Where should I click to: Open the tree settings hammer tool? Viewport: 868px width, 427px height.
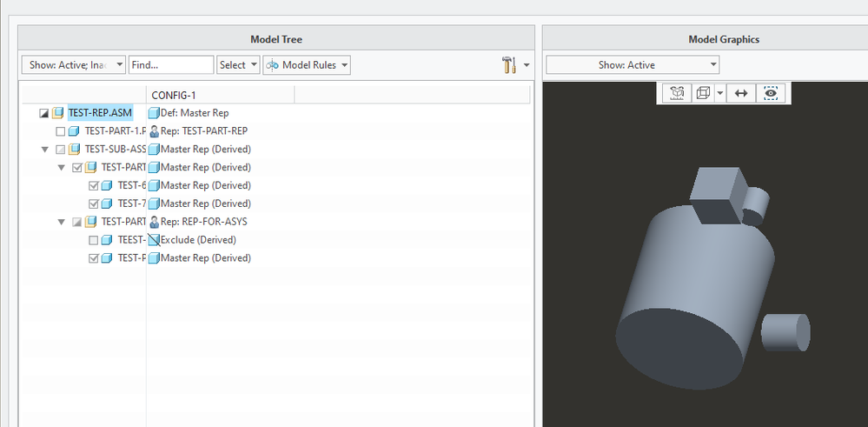(509, 65)
